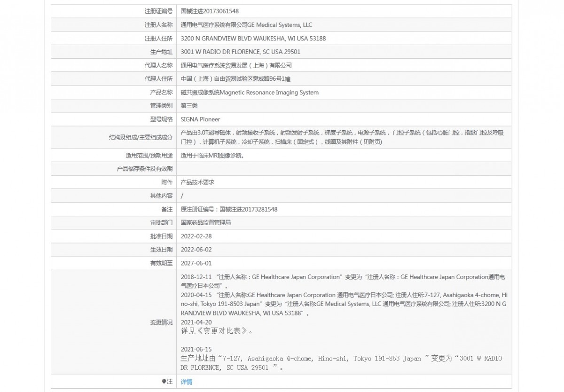Select model value SIGNA Pioneer
This screenshot has width=564, height=392.
200,119
